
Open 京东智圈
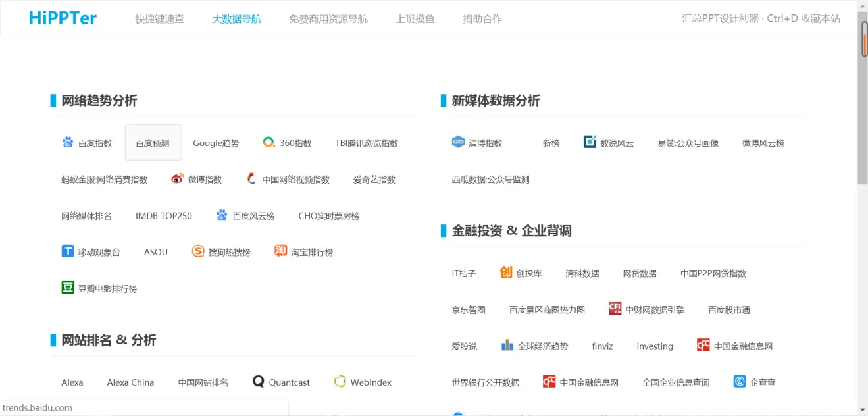point(469,309)
